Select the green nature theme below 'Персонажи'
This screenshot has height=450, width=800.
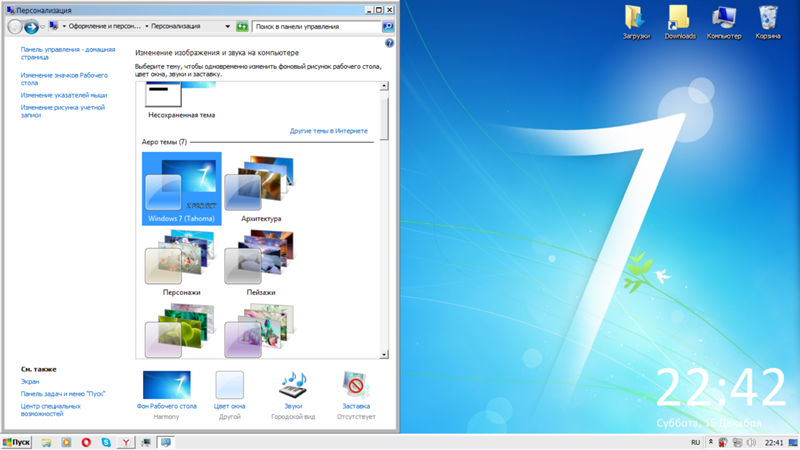pyautogui.click(x=182, y=330)
